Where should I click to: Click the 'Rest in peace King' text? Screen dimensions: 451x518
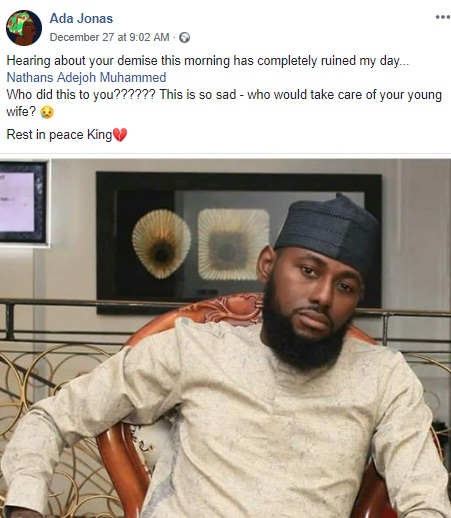pos(59,135)
